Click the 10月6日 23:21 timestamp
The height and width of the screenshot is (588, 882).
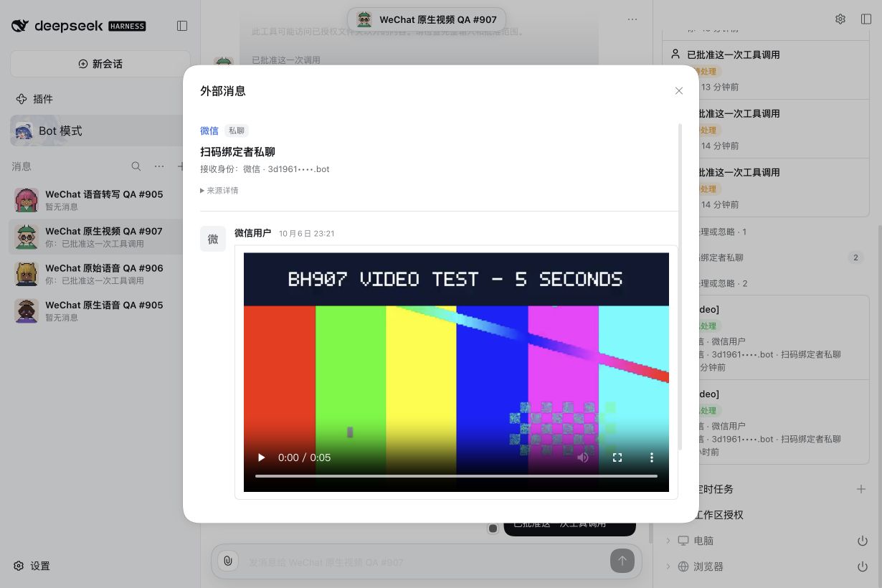click(307, 234)
